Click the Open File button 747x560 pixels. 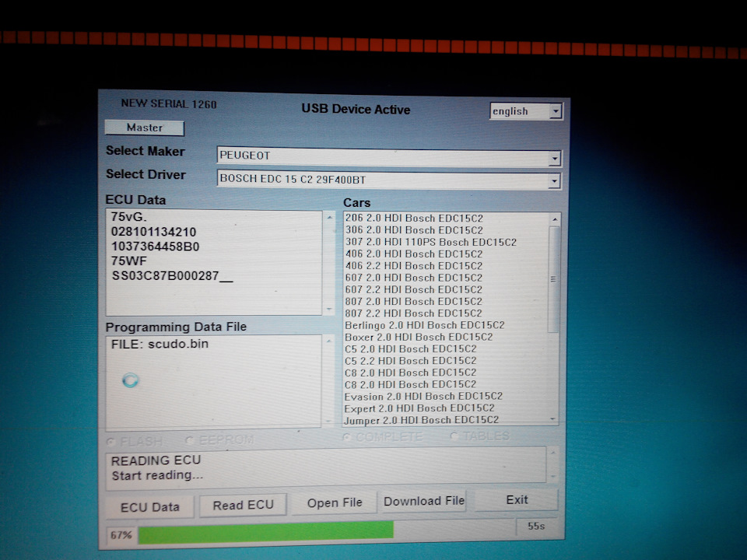coord(335,503)
